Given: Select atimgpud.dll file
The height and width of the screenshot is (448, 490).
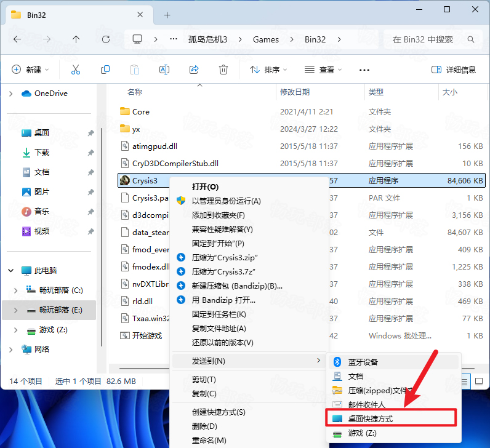Looking at the screenshot, I should pyautogui.click(x=302, y=146).
